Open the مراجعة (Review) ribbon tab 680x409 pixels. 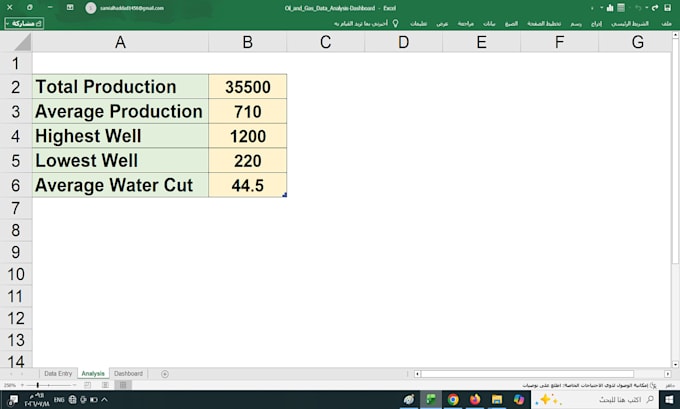tap(466, 23)
